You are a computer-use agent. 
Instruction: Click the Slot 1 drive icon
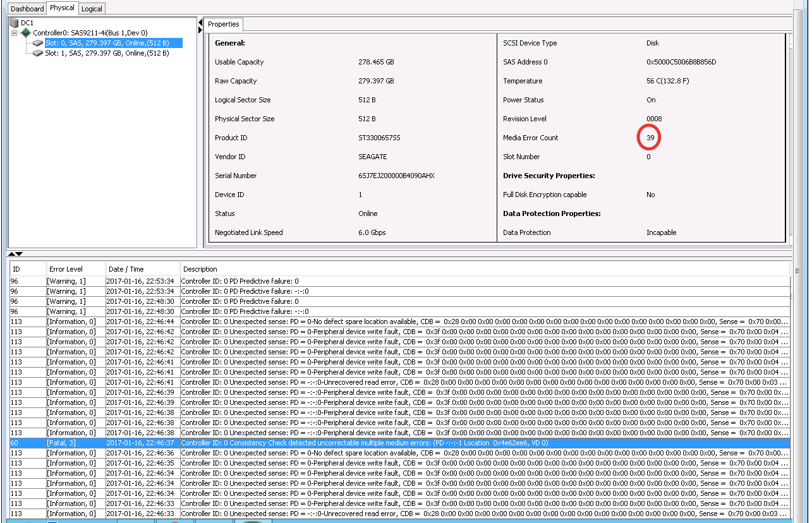pos(38,53)
